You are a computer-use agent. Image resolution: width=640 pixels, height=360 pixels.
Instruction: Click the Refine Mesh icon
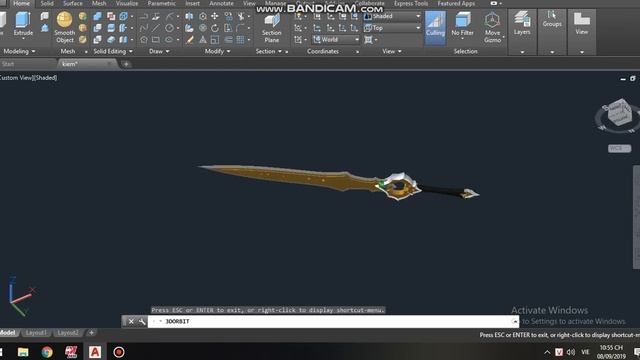click(x=83, y=40)
